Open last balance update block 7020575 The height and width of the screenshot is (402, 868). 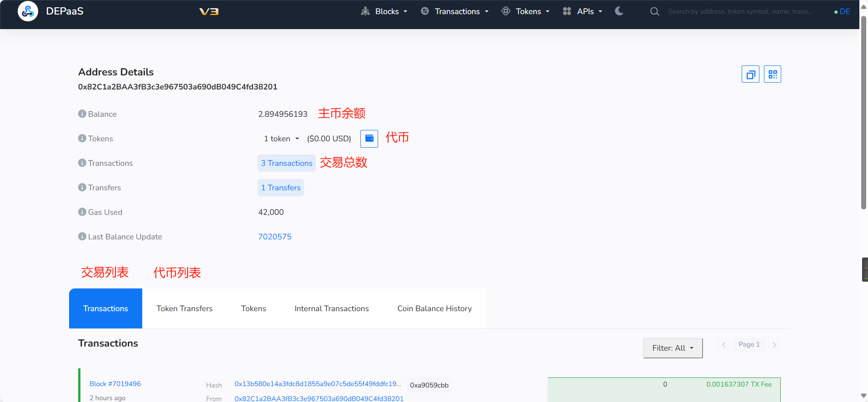(275, 237)
